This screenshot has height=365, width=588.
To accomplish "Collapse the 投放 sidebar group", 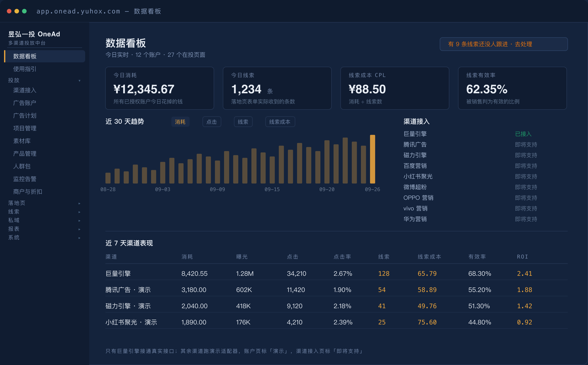I will click(45, 80).
